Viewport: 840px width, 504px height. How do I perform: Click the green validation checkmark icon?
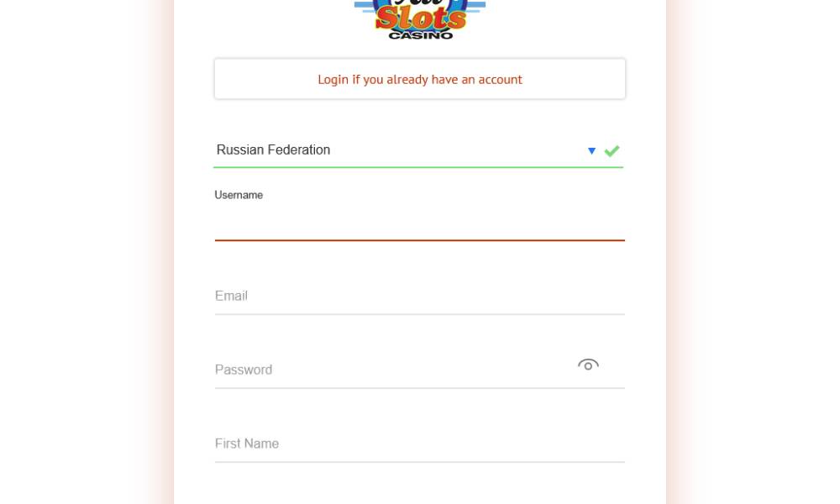click(x=612, y=151)
